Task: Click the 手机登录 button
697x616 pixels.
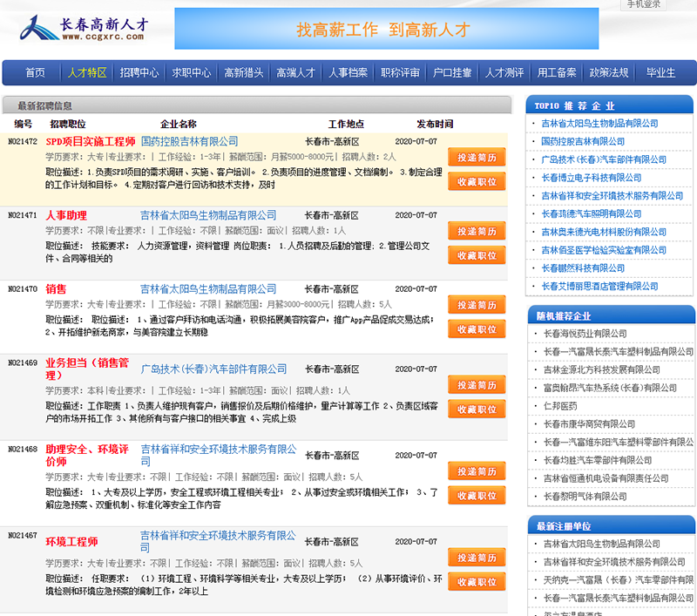Action: [643, 4]
